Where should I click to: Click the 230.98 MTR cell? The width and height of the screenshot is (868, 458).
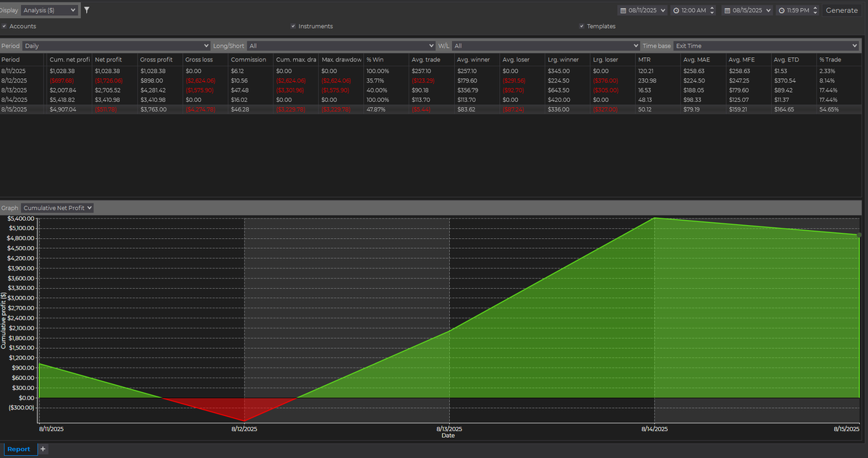[x=646, y=80]
